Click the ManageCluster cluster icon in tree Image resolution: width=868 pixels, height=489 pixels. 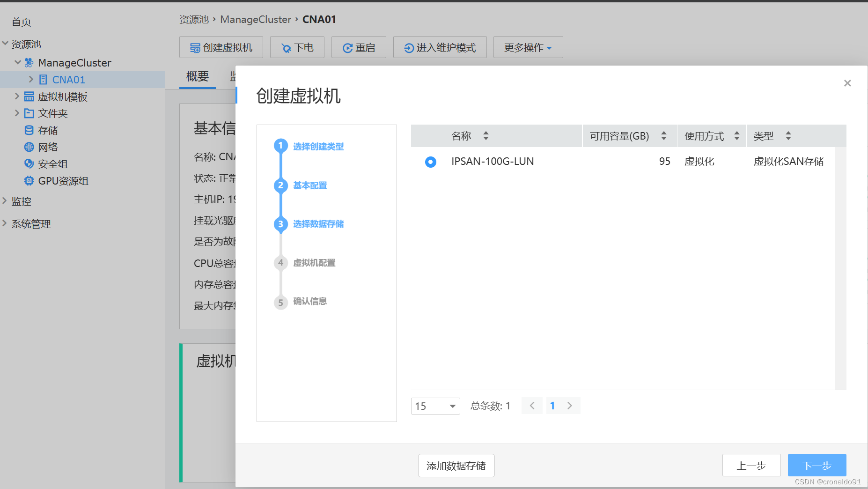[x=29, y=63]
